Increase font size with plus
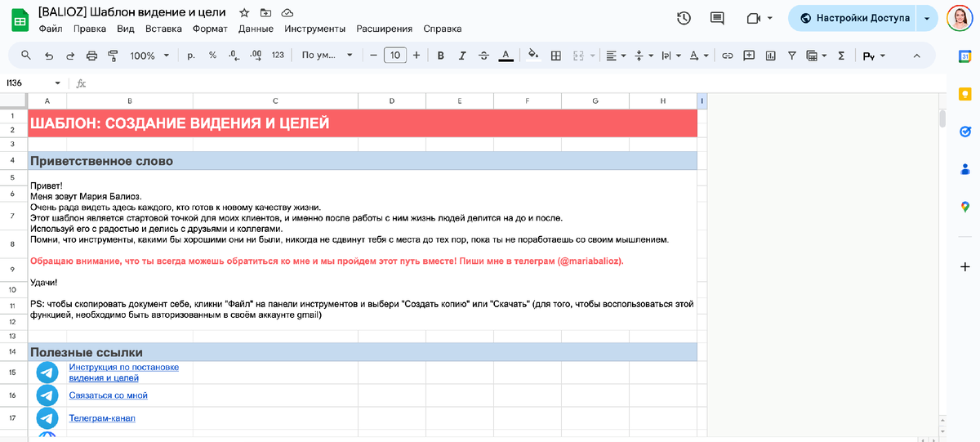The width and height of the screenshot is (980, 442). [x=416, y=56]
